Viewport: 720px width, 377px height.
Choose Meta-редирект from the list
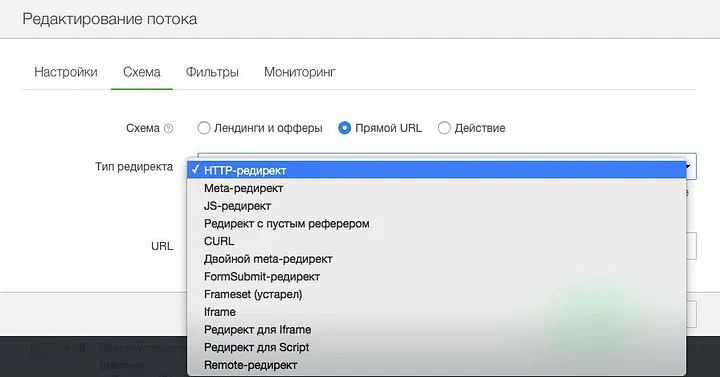tap(436, 188)
